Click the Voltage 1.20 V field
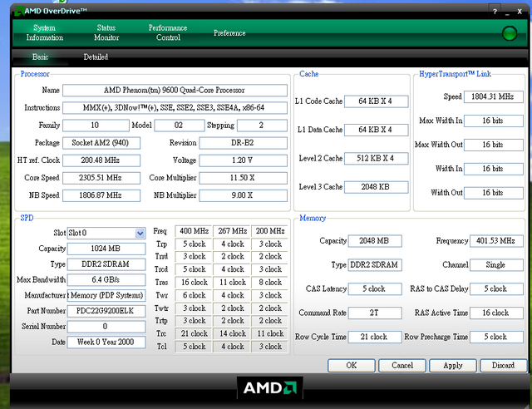The height and width of the screenshot is (409, 532). tap(243, 160)
